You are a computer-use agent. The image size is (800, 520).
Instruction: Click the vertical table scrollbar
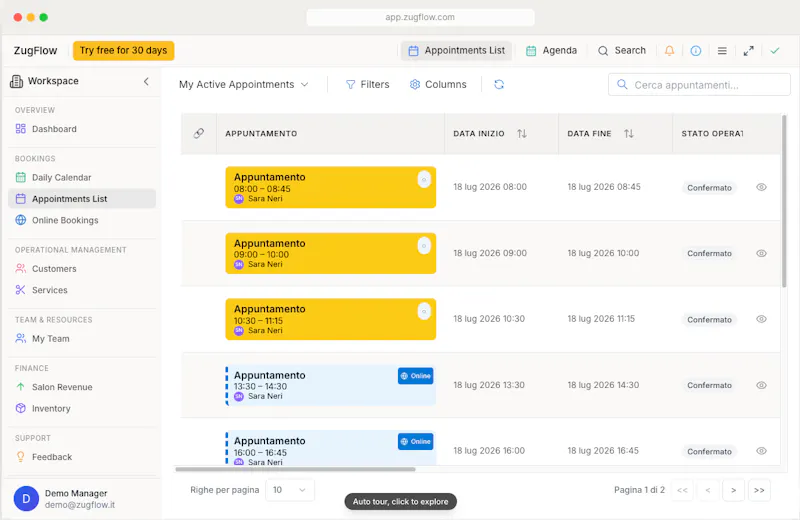pyautogui.click(x=784, y=201)
